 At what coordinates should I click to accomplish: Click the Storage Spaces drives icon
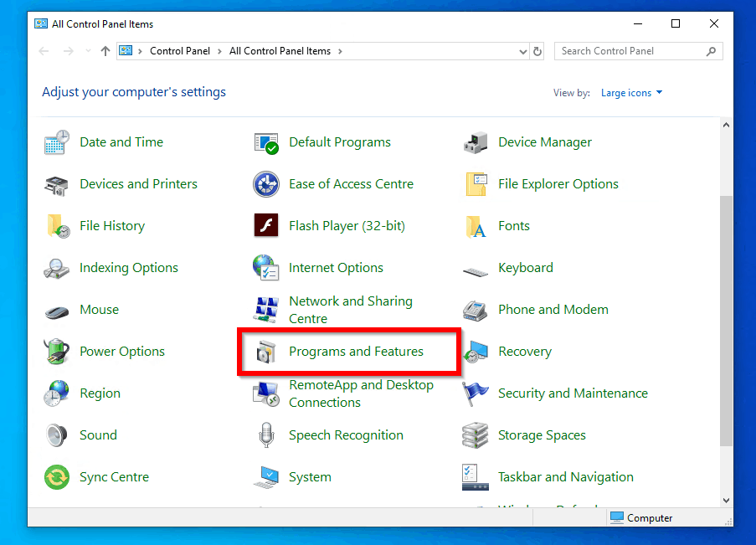pyautogui.click(x=476, y=435)
